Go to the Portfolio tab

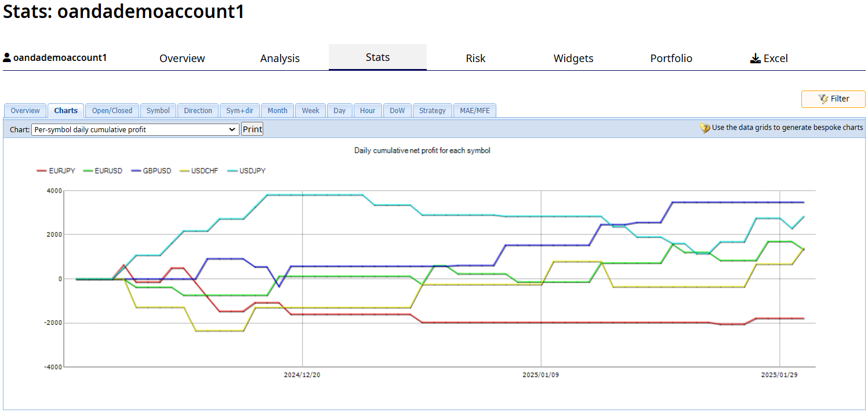tap(671, 58)
